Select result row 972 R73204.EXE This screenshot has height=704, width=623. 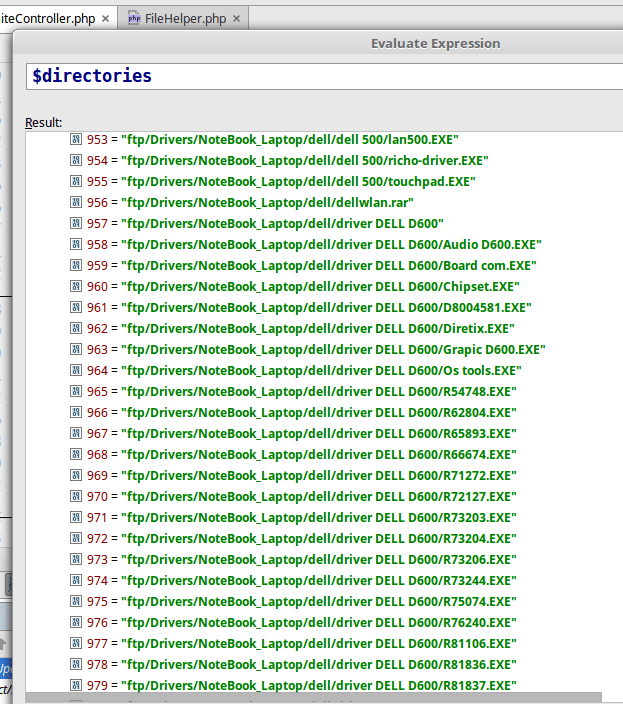(x=293, y=539)
